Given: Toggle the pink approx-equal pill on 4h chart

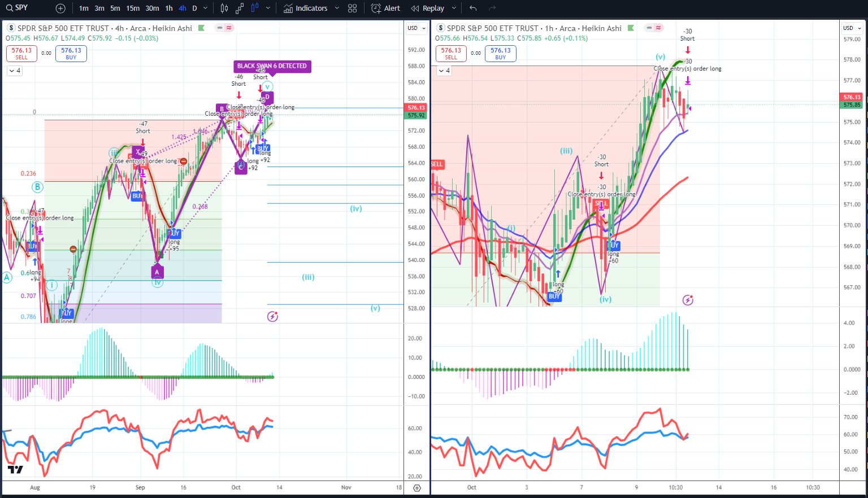Looking at the screenshot, I should (229, 28).
